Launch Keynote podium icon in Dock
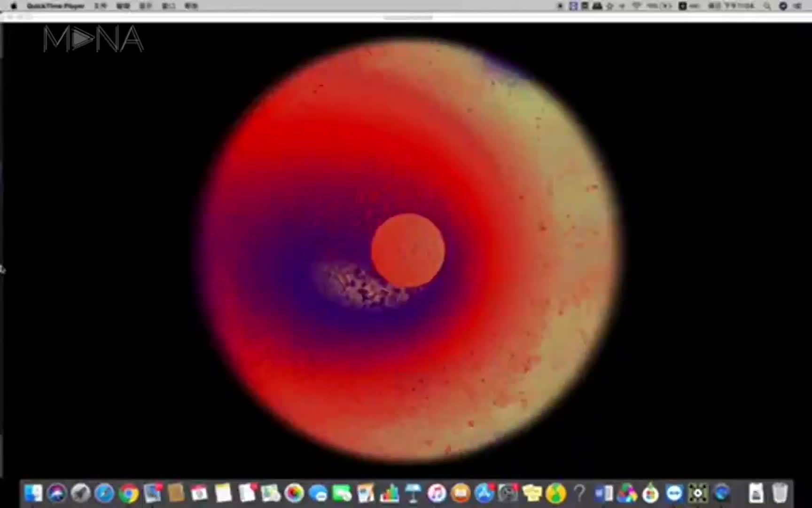Image resolution: width=812 pixels, height=508 pixels. click(413, 493)
